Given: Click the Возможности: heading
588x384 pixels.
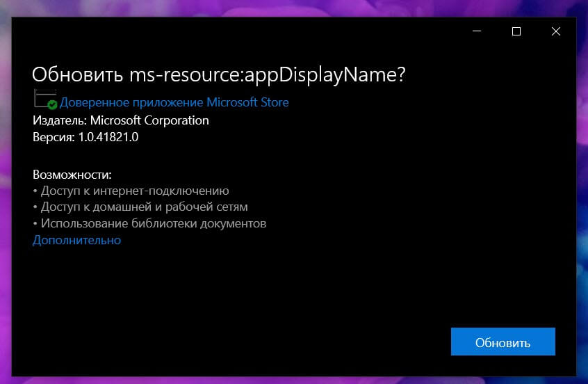Looking at the screenshot, I should [72, 175].
